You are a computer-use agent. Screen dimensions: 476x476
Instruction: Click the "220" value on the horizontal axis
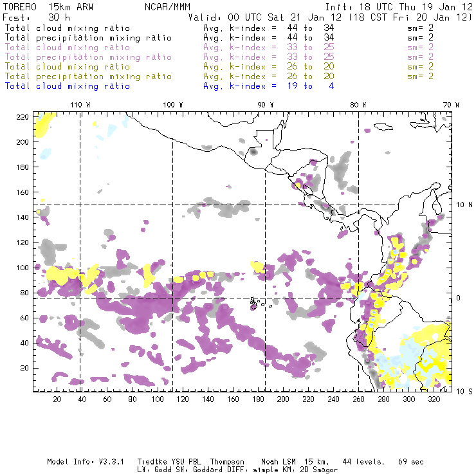coord(308,399)
